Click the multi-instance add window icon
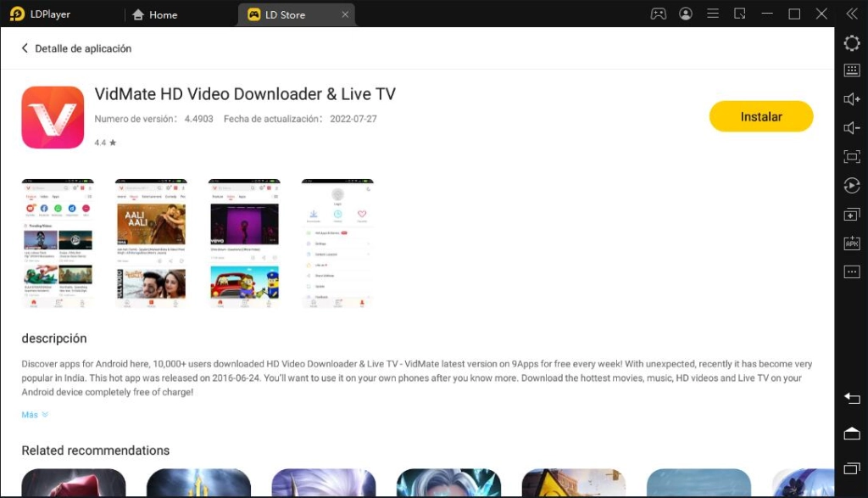 coord(852,215)
